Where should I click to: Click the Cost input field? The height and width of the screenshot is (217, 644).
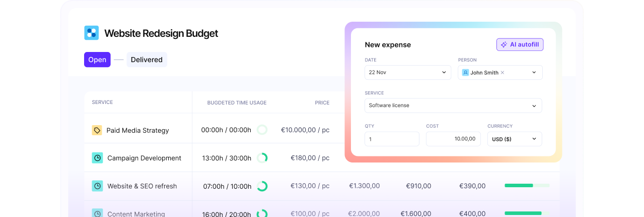click(x=453, y=139)
